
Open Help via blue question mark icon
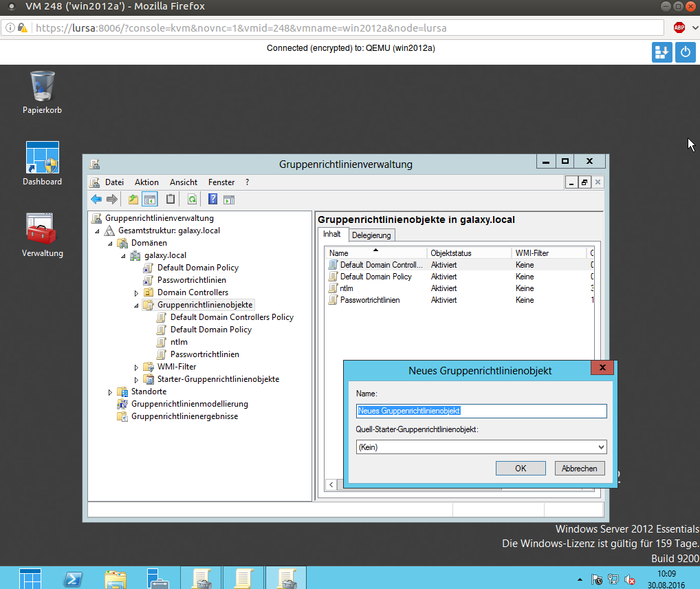point(212,200)
